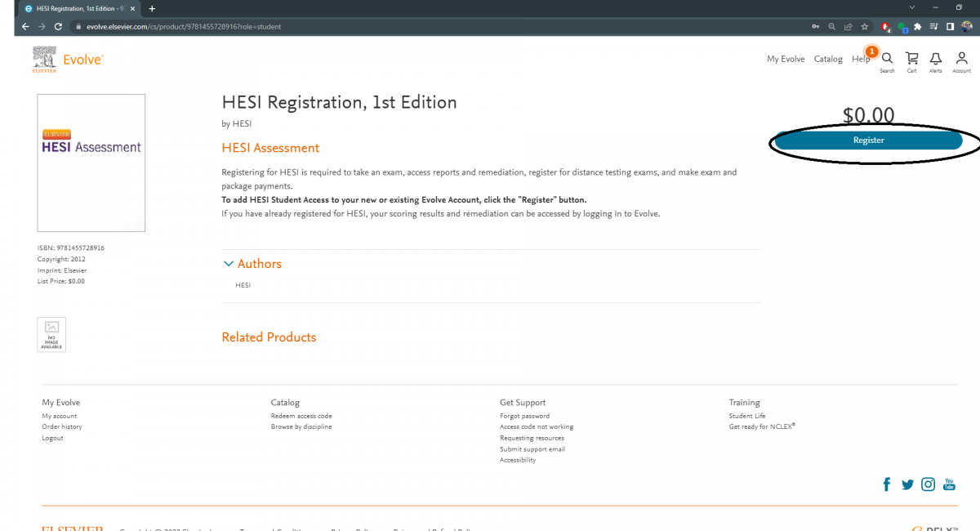Click the No Image Available thumbnail
Image resolution: width=980 pixels, height=531 pixels.
51,334
